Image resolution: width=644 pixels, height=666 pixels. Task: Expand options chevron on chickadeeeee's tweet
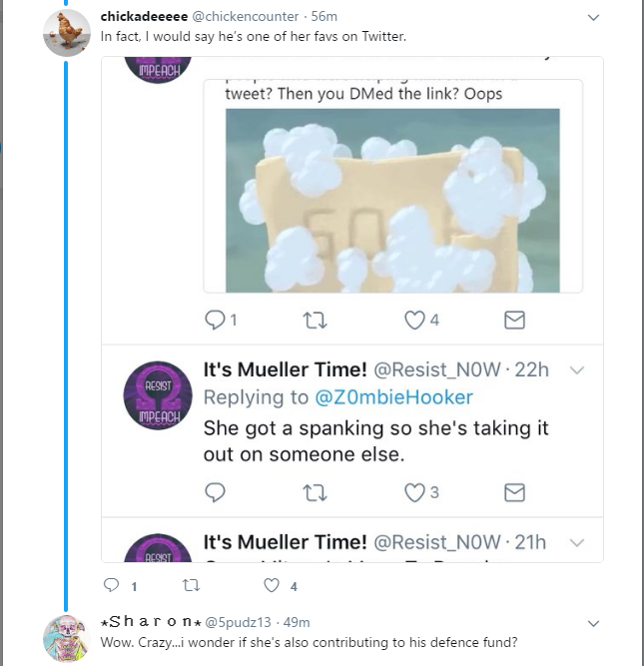pyautogui.click(x=593, y=18)
